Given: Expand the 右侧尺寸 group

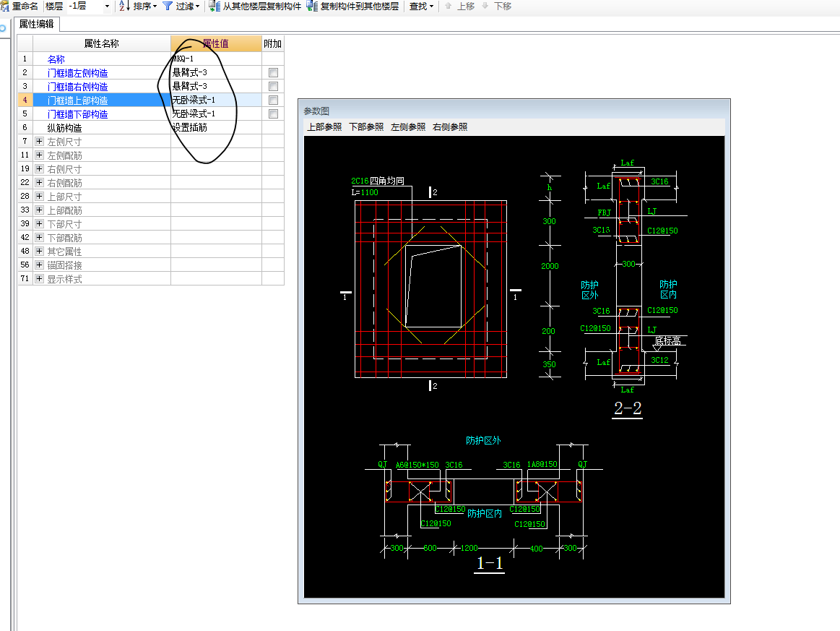Looking at the screenshot, I should (x=39, y=168).
